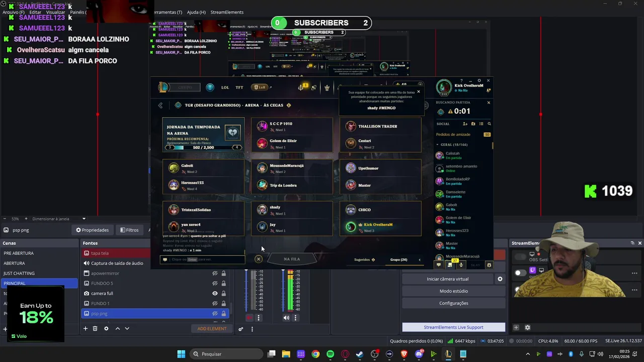The width and height of the screenshot is (644, 362).
Task: Open the Ajuda (H) menu
Action: [196, 12]
